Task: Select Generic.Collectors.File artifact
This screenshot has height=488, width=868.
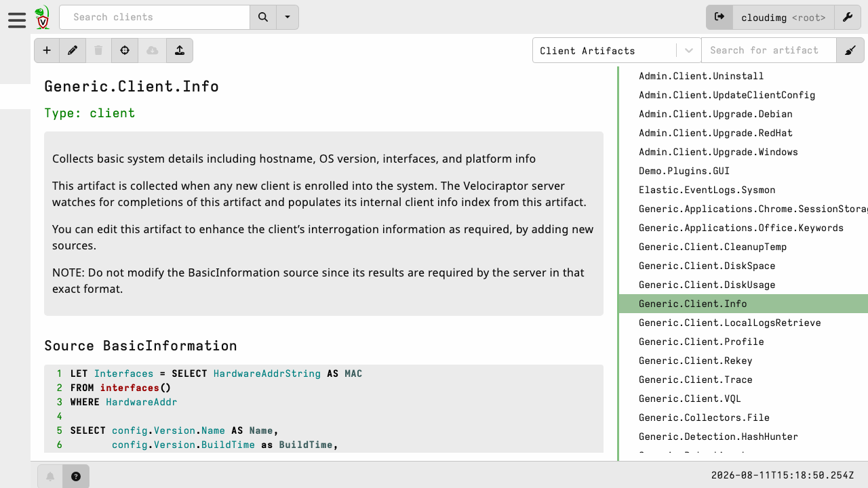Action: [x=743, y=418]
